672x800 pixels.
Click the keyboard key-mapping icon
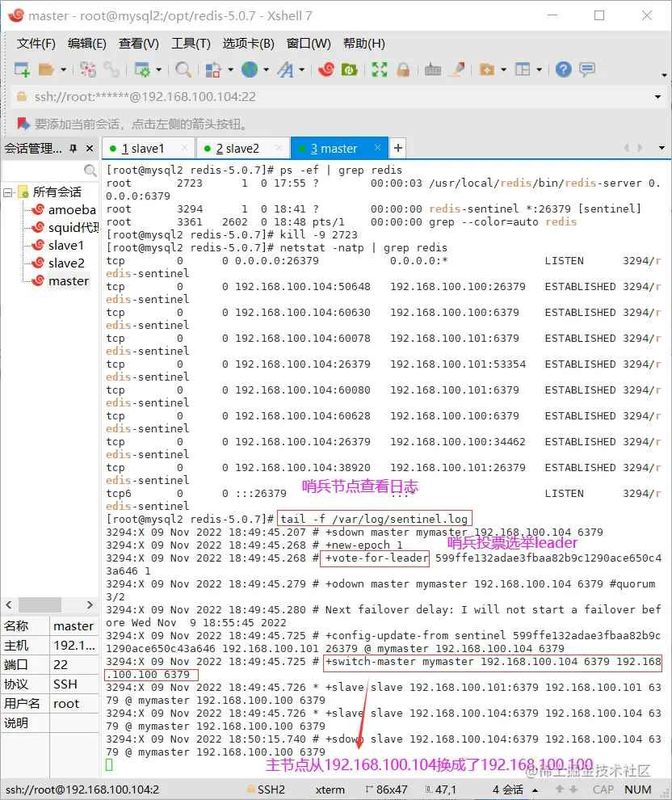[432, 69]
